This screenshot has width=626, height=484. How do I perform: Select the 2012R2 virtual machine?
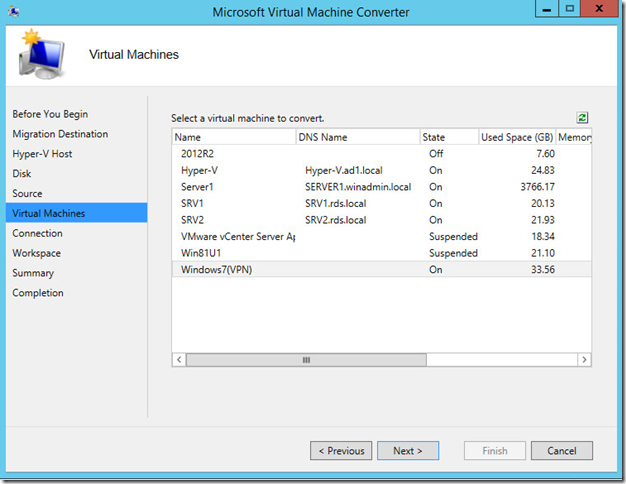[382, 154]
